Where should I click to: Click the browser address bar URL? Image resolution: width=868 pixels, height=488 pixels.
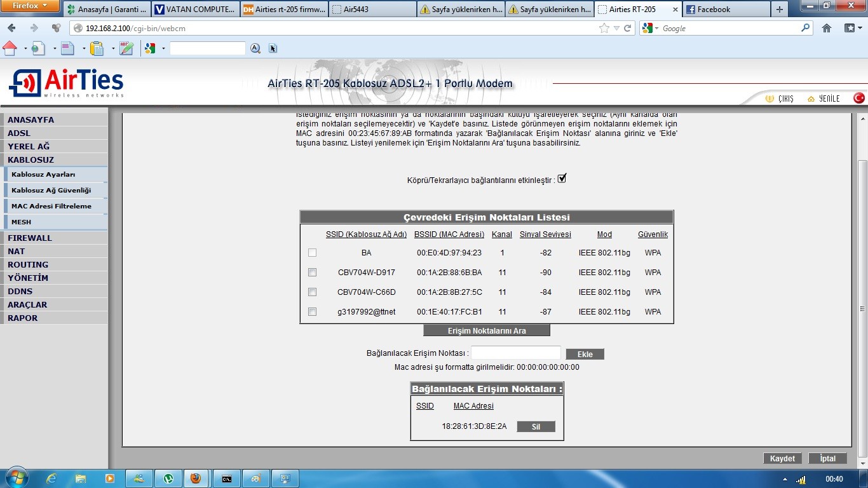pyautogui.click(x=334, y=28)
